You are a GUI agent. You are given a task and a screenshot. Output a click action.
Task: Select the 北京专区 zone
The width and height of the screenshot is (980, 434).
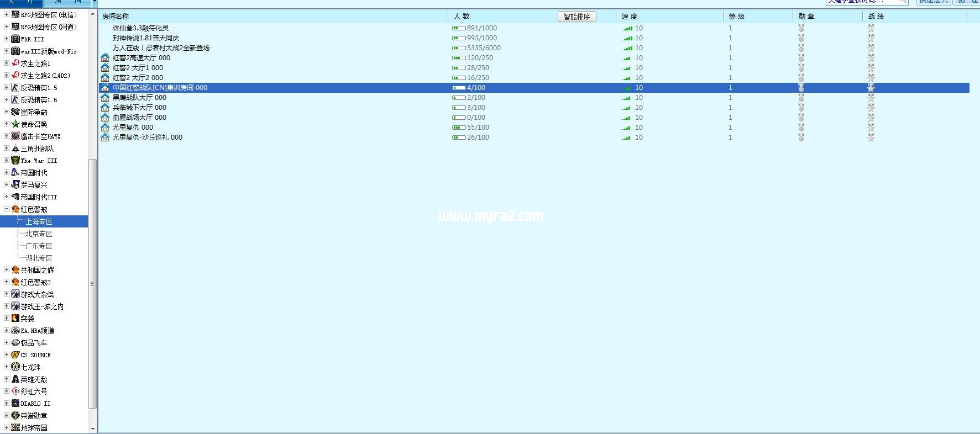pyautogui.click(x=39, y=234)
